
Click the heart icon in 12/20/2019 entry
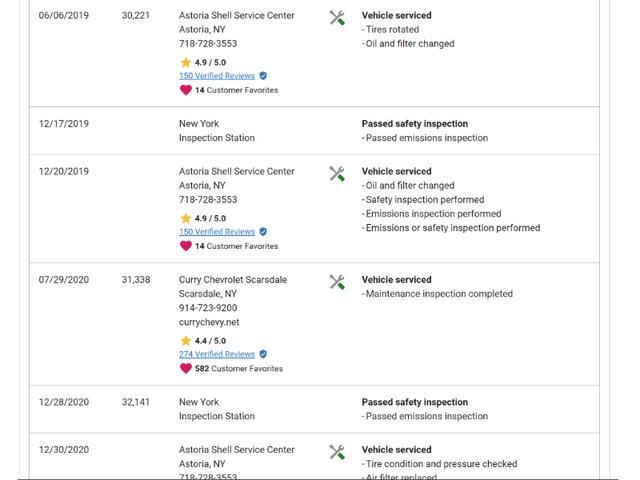point(186,246)
